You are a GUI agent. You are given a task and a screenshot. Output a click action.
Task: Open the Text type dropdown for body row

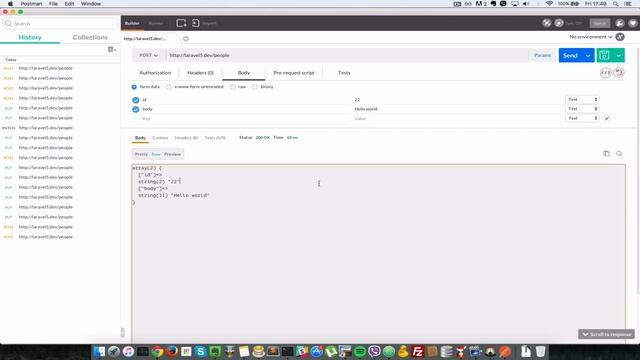pos(582,109)
